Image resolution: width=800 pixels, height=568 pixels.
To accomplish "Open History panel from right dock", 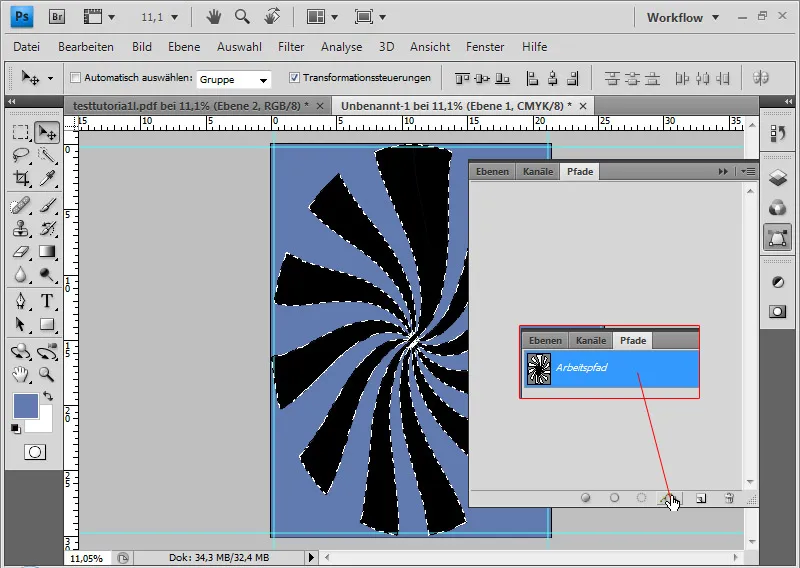I will (778, 134).
